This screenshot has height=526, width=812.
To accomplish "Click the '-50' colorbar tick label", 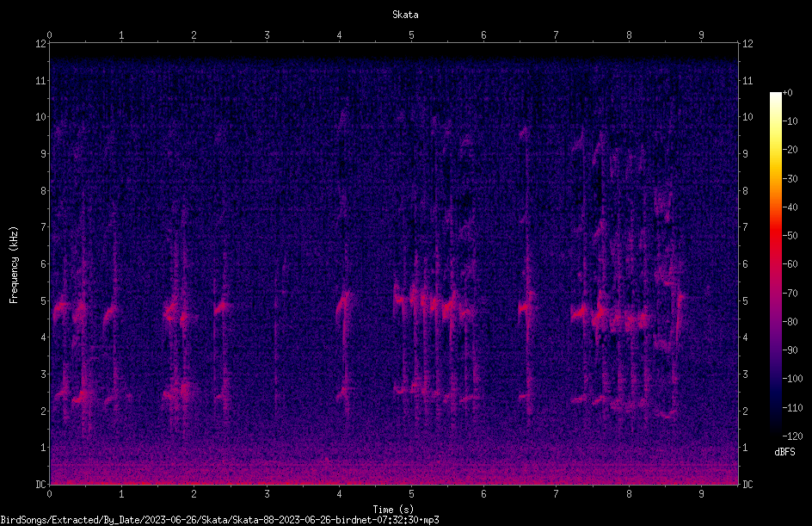I will [x=790, y=236].
